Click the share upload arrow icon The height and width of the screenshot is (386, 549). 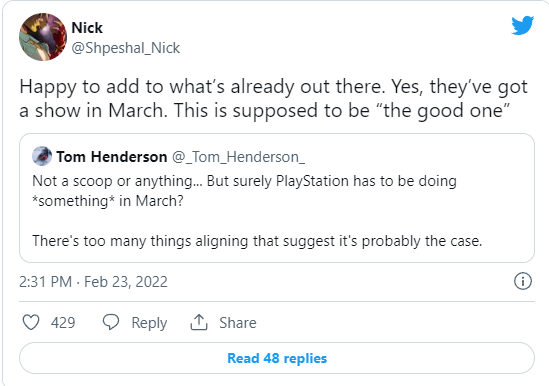tap(199, 322)
